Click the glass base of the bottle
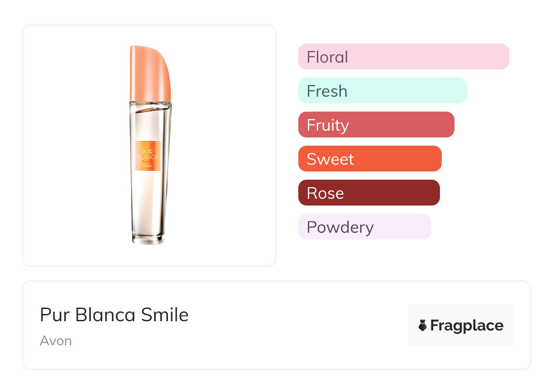Image resolution: width=553 pixels, height=392 pixels. (x=148, y=239)
